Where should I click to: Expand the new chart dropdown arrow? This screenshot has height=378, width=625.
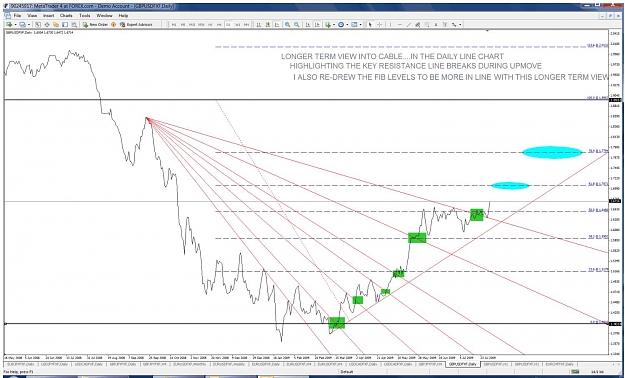pos(15,24)
